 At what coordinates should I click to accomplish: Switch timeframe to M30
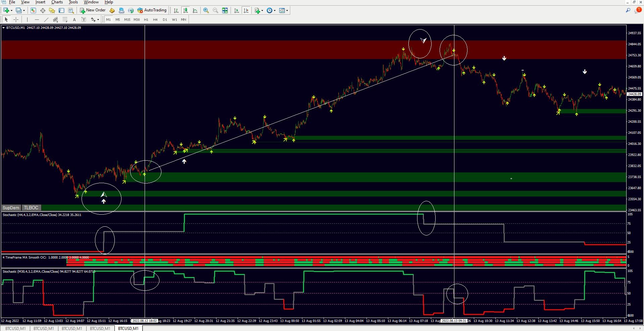pos(137,19)
